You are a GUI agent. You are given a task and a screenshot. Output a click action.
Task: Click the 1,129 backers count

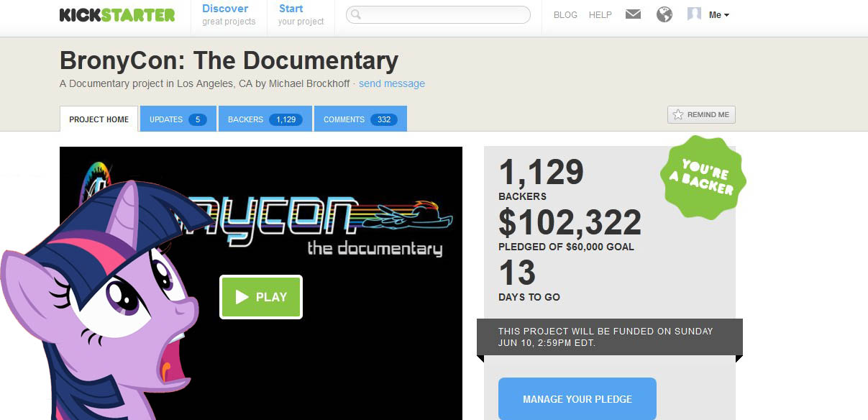pos(541,173)
